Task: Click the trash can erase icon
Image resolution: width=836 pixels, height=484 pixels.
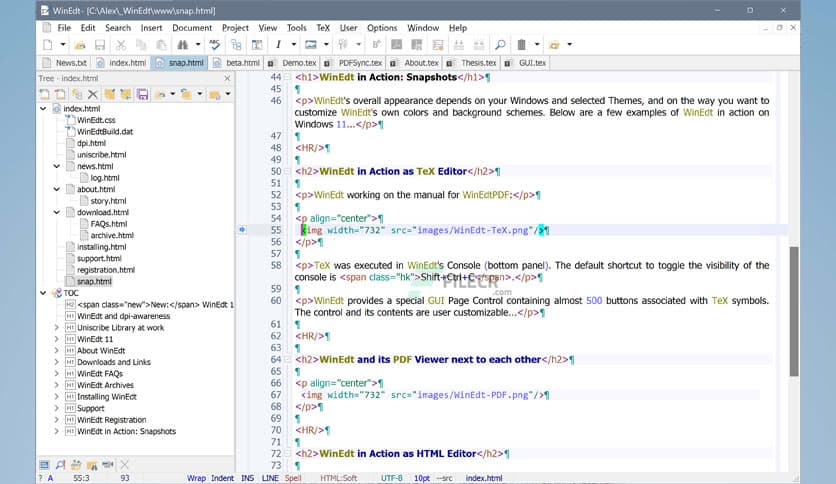Action: pyautogui.click(x=521, y=45)
